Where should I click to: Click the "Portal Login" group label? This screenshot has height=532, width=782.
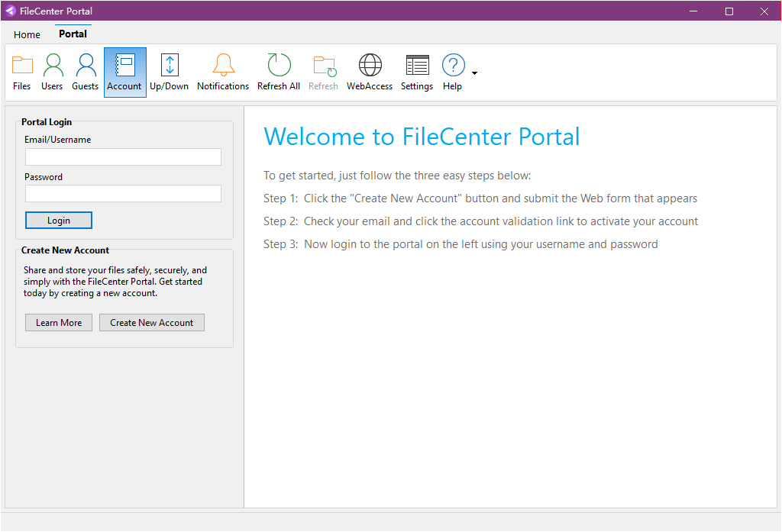[x=47, y=122]
